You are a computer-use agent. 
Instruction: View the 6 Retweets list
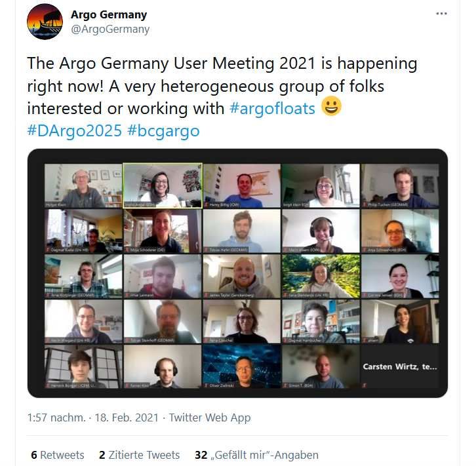(58, 455)
